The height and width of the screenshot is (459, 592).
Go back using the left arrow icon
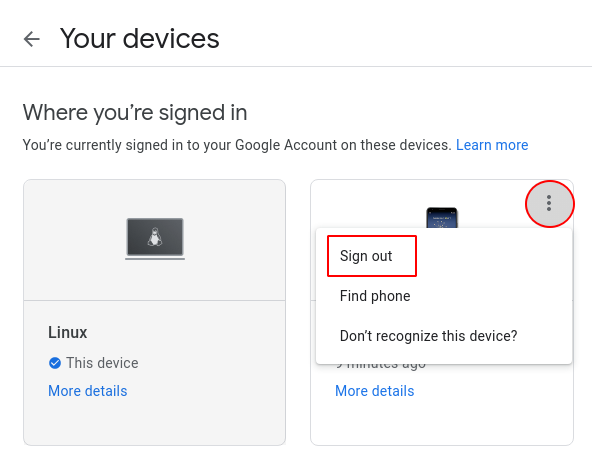[32, 39]
